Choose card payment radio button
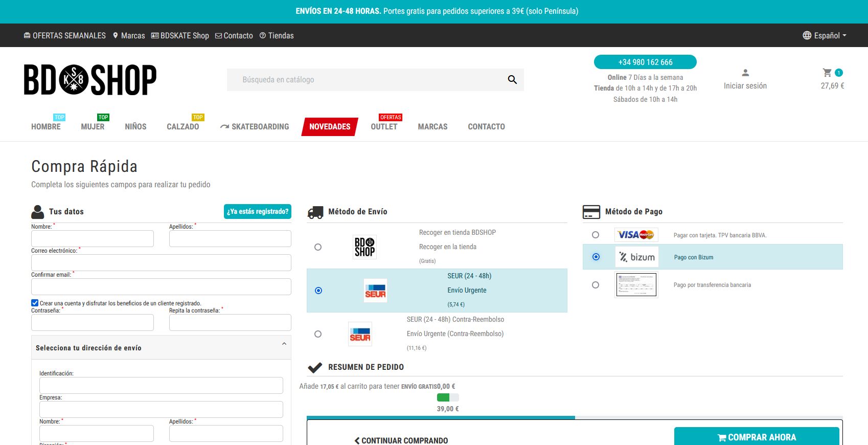Viewport: 868px width, 445px height. (x=596, y=235)
